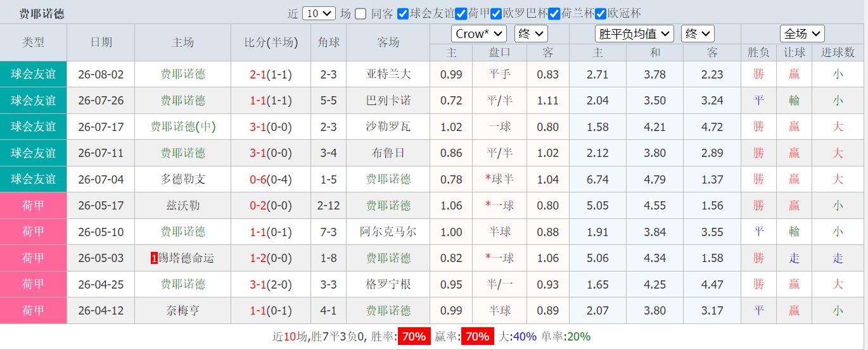Click score 2-1(1-1) for 亚特兰大 match
Image resolution: width=868 pixels, height=350 pixels.
[271, 75]
